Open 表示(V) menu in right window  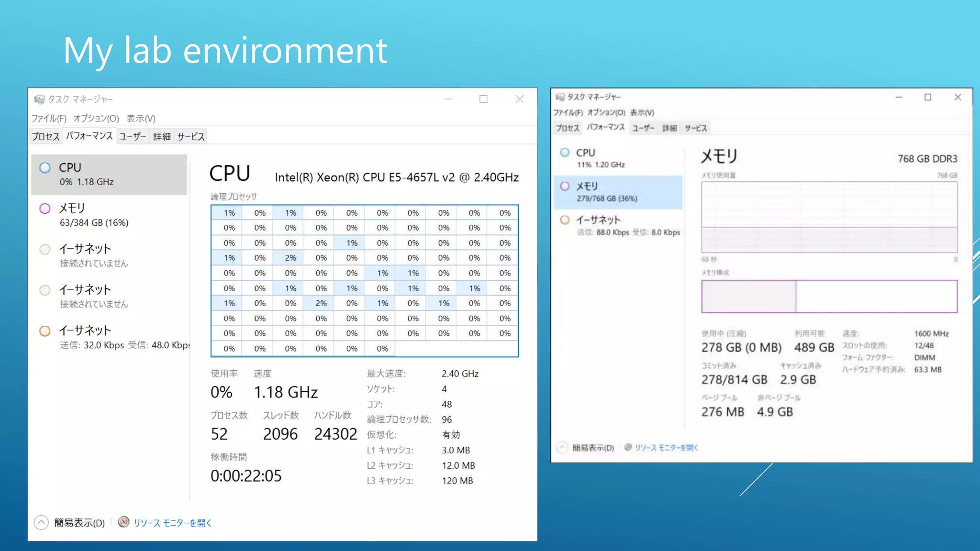pyautogui.click(x=642, y=112)
